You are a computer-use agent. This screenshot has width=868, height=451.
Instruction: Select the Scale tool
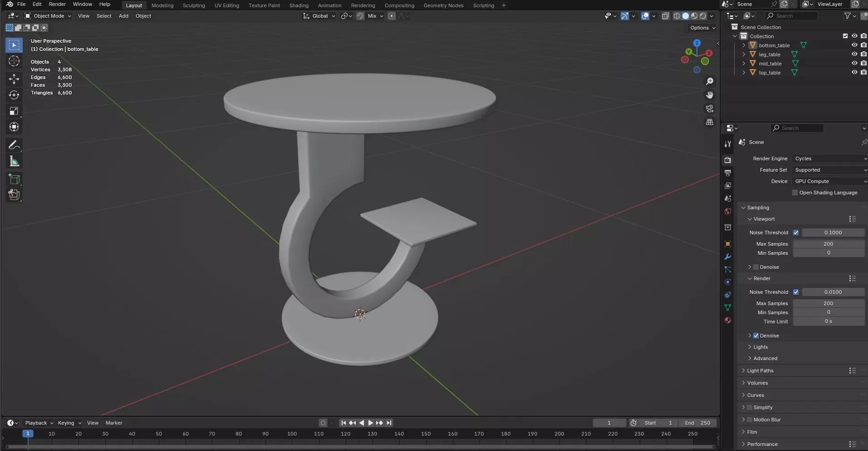[14, 111]
